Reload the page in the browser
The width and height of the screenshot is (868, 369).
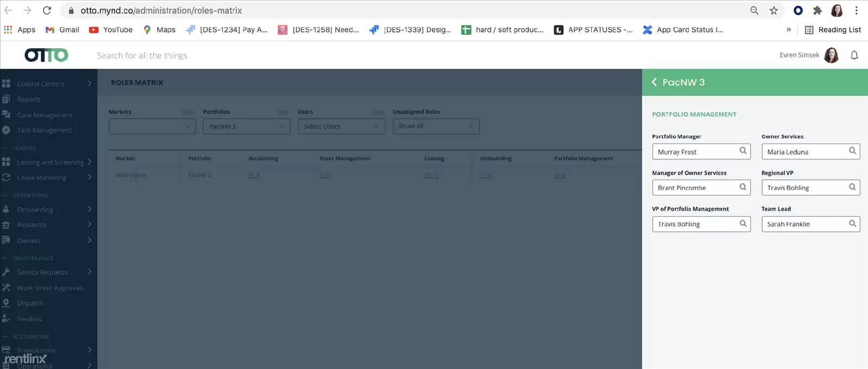tap(47, 10)
